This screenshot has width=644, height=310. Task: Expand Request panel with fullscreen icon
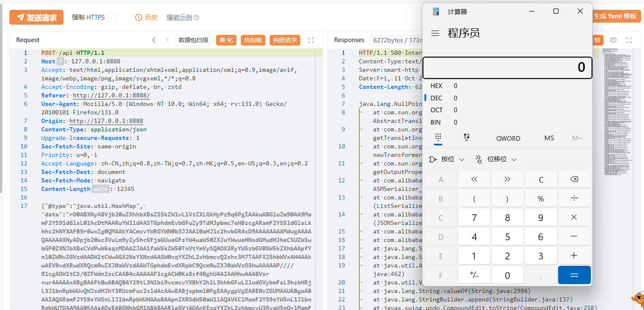[311, 40]
